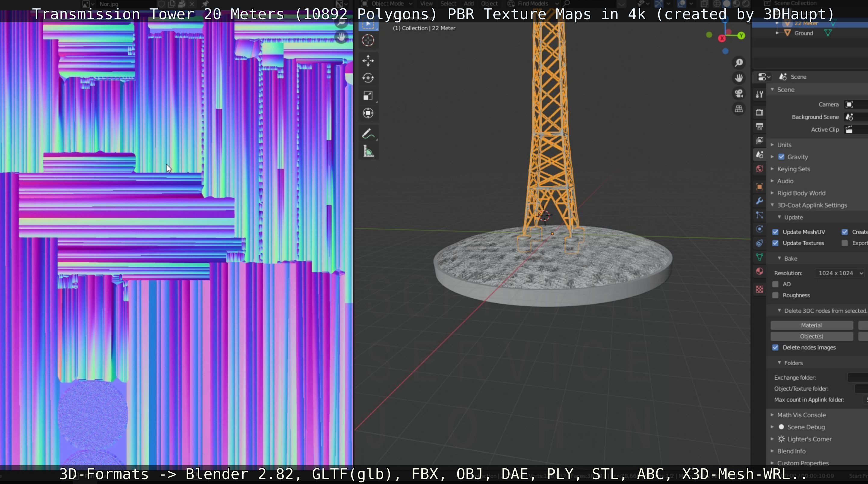Open the Scene properties tab
The height and width of the screenshot is (484, 868).
point(760,155)
